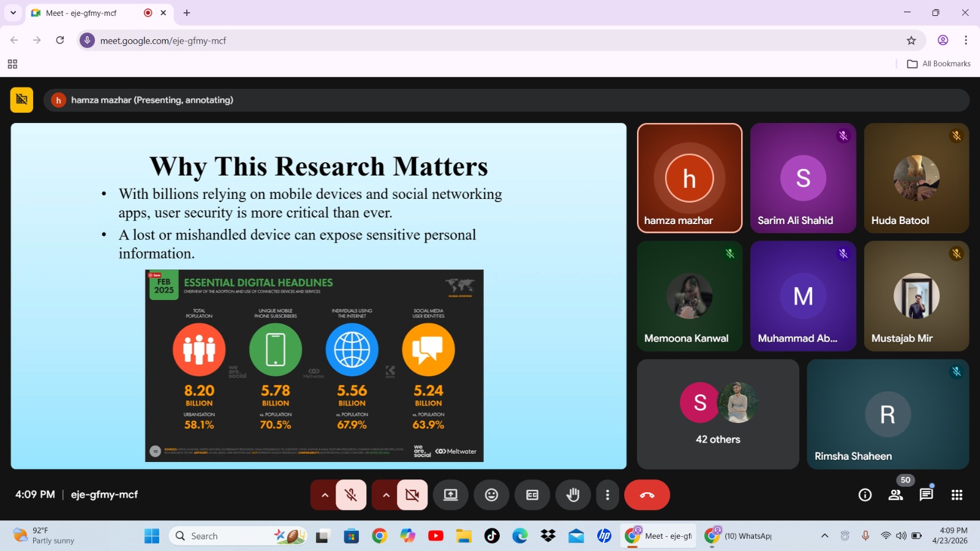The image size is (980, 551).
Task: Open the All Bookmarks folder
Action: 939,64
